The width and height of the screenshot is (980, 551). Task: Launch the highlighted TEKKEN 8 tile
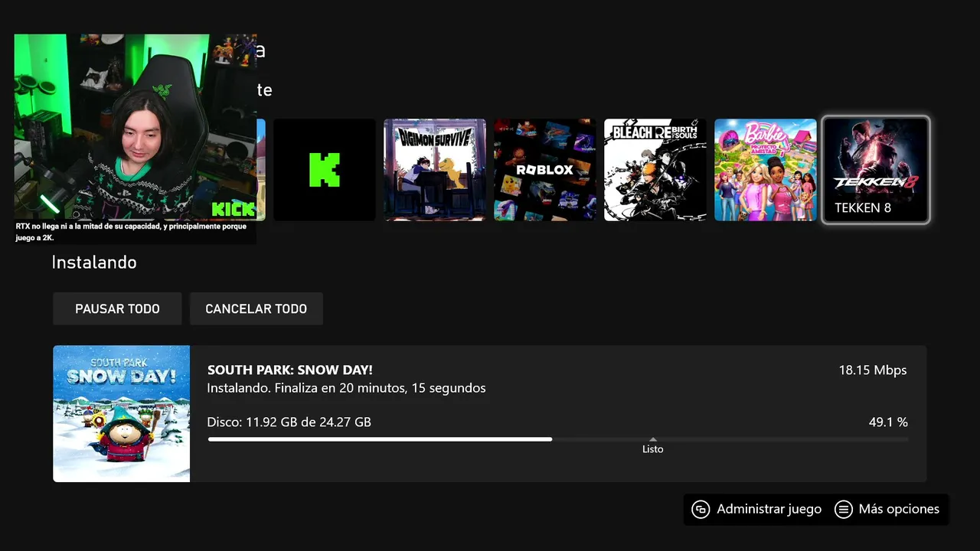876,170
